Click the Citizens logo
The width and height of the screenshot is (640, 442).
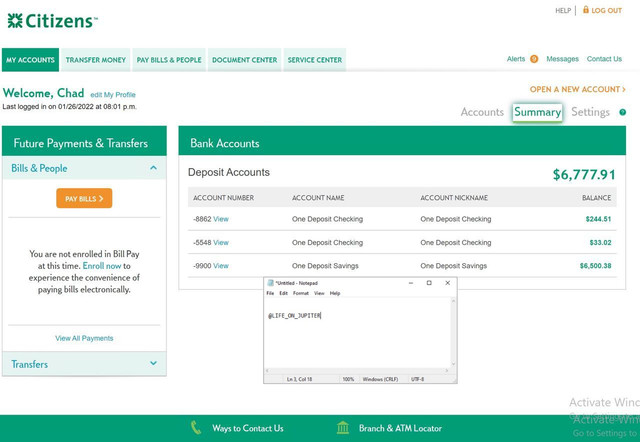pyautogui.click(x=53, y=21)
